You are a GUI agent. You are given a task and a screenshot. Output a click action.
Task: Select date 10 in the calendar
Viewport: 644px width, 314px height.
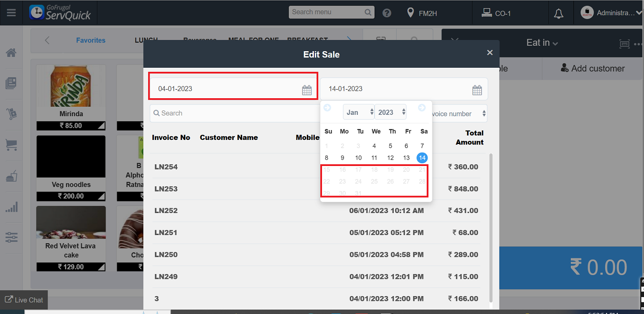[358, 158]
